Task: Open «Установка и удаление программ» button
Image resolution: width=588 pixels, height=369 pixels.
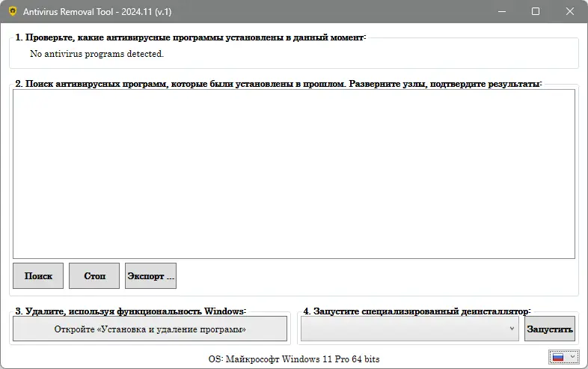Action: [150, 329]
